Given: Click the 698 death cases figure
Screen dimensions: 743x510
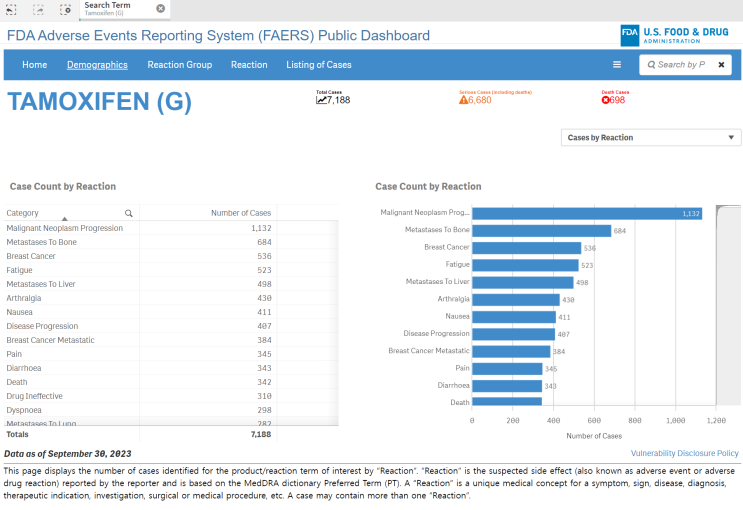Looking at the screenshot, I should (x=617, y=100).
